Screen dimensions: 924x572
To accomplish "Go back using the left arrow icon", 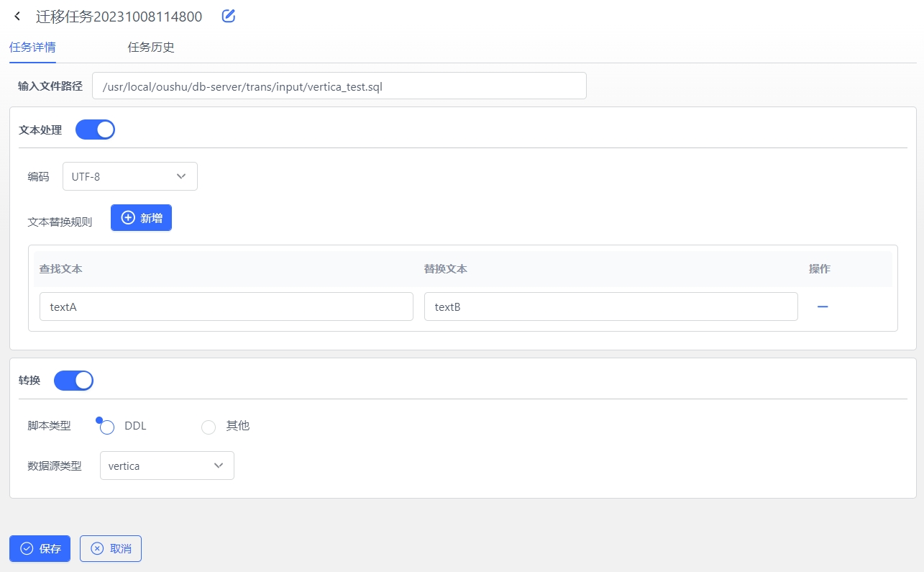I will click(17, 16).
